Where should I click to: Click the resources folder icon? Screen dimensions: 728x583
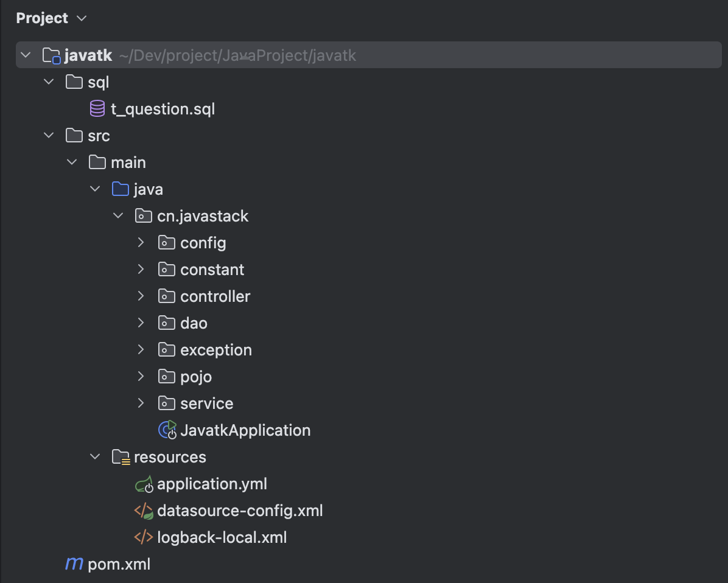click(121, 457)
